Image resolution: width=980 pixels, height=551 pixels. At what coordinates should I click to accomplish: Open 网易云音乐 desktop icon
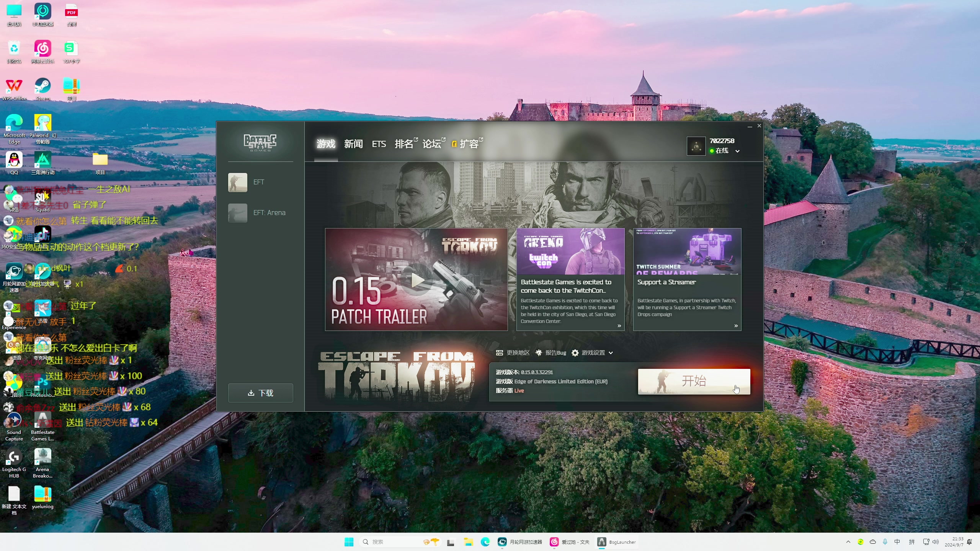pyautogui.click(x=43, y=52)
